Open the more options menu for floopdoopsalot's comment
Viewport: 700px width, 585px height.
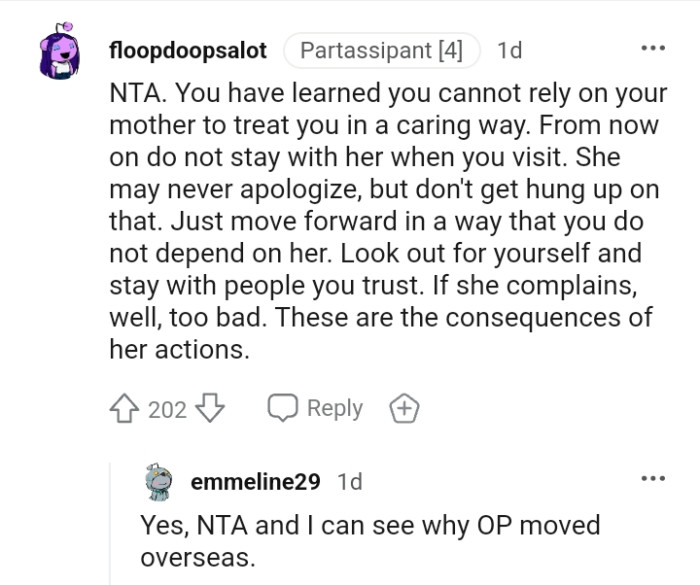(x=652, y=48)
